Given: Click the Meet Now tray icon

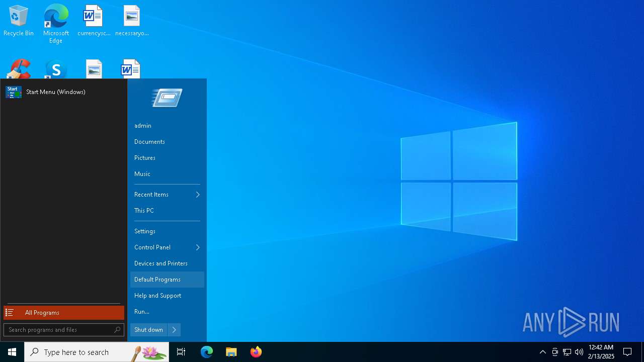Looking at the screenshot, I should (x=555, y=352).
